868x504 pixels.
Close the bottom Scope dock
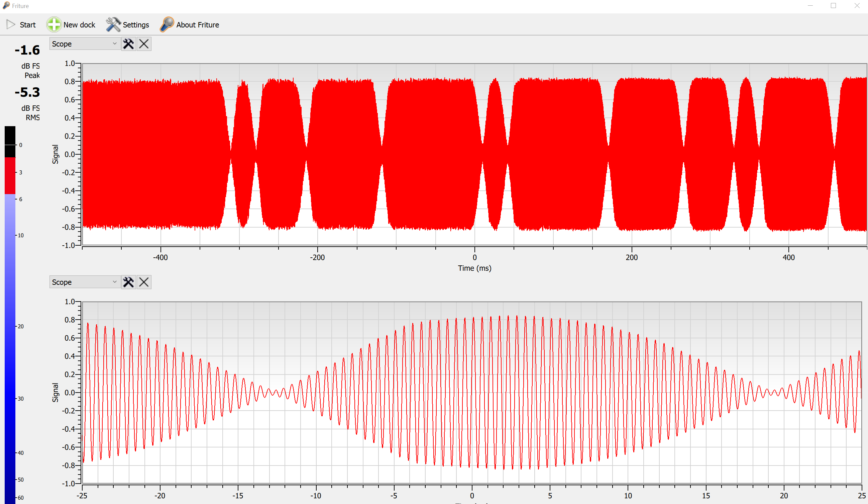(144, 282)
